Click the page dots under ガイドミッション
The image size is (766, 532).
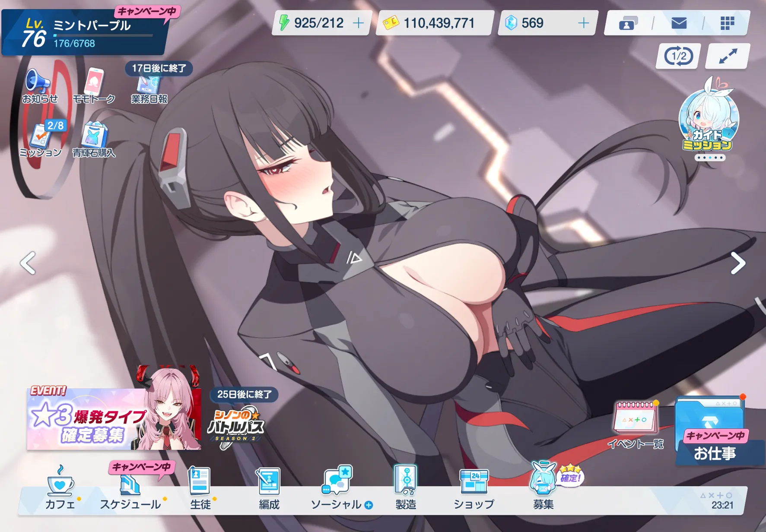pyautogui.click(x=710, y=158)
